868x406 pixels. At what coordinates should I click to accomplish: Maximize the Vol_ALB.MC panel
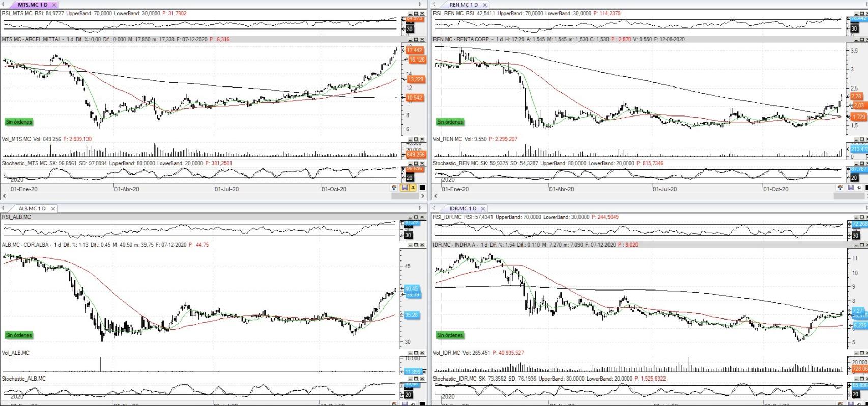click(416, 353)
